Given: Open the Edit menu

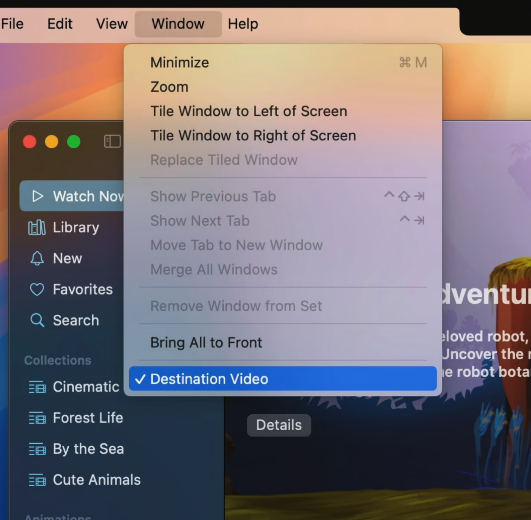Looking at the screenshot, I should [x=60, y=24].
